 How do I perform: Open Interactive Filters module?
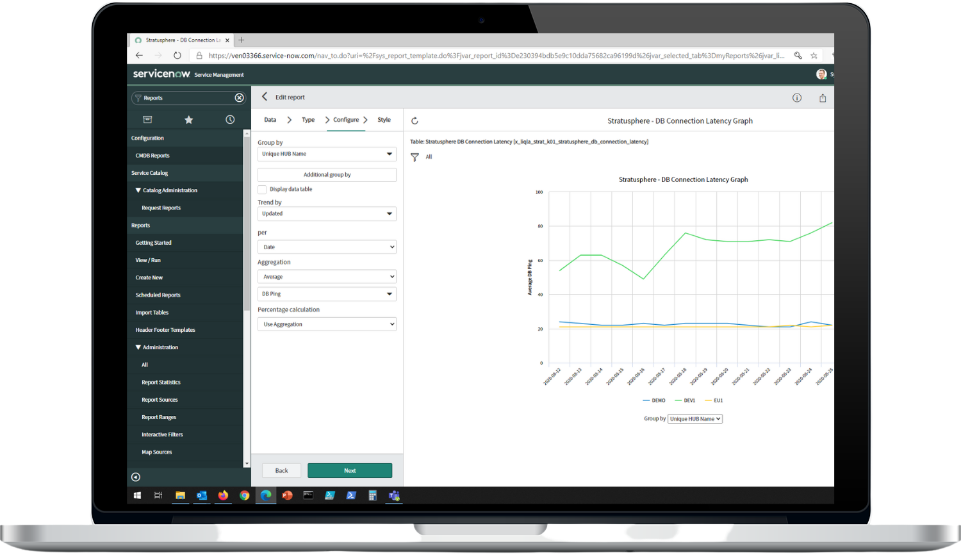pyautogui.click(x=162, y=434)
